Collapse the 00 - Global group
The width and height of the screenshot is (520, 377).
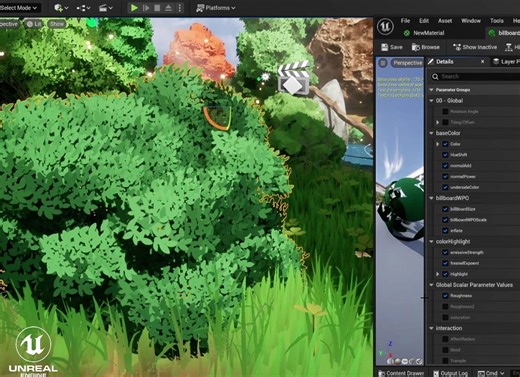pyautogui.click(x=431, y=101)
